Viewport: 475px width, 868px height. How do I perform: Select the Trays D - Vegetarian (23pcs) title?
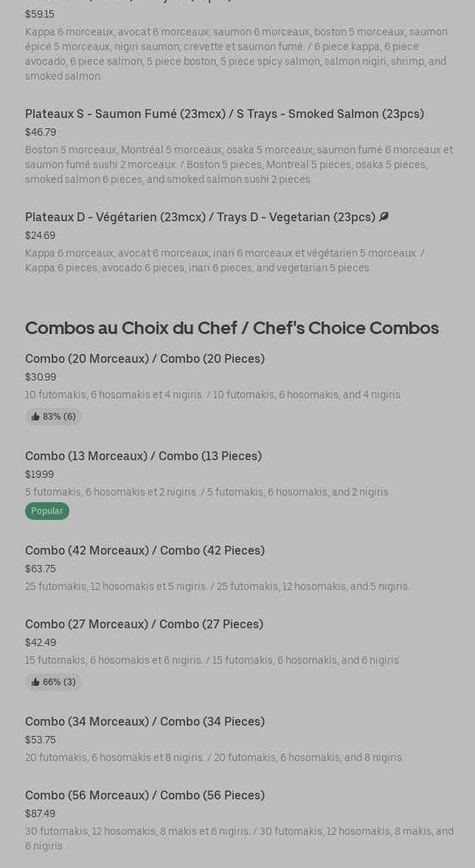pos(200,217)
